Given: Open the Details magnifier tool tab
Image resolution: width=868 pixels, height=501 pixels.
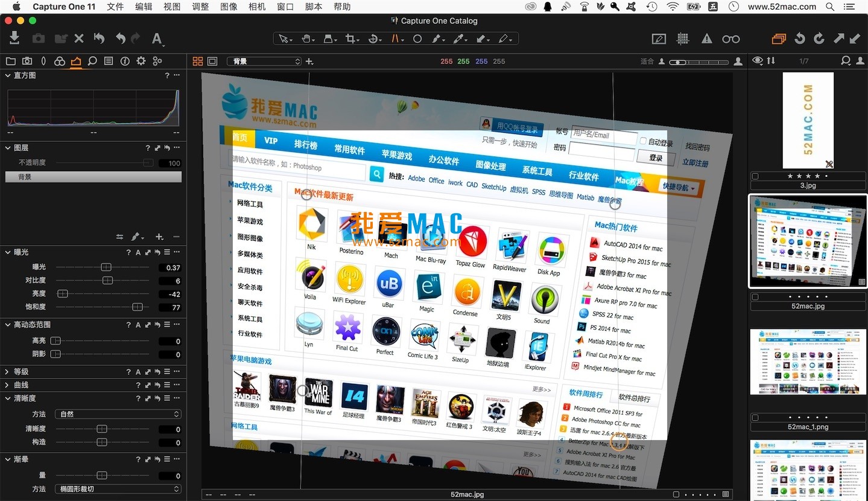Looking at the screenshot, I should click(x=92, y=61).
